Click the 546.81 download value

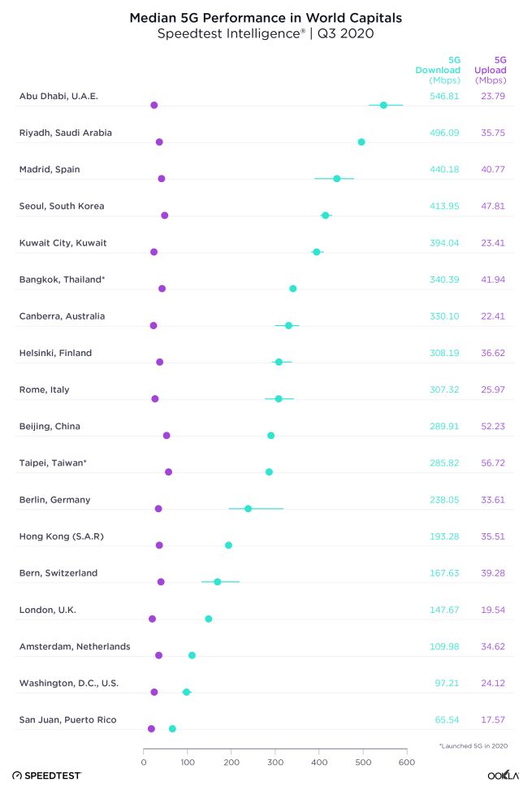click(x=444, y=96)
